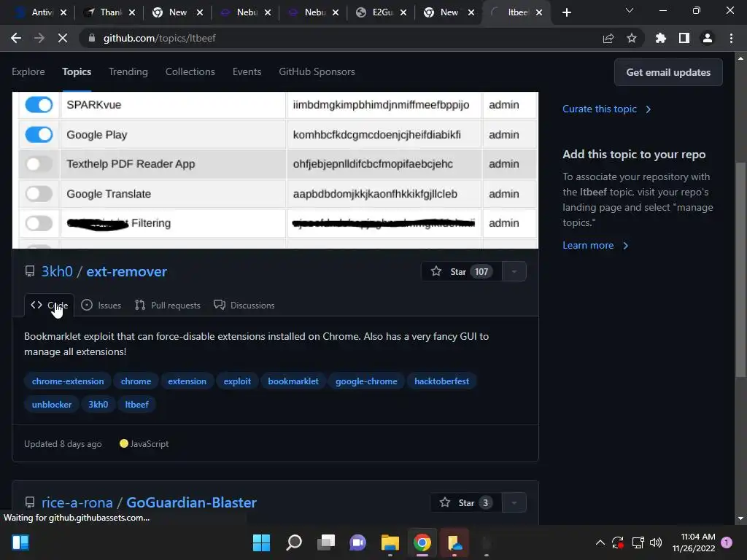Open the rice-a-rona user link
747x560 pixels.
[77, 502]
